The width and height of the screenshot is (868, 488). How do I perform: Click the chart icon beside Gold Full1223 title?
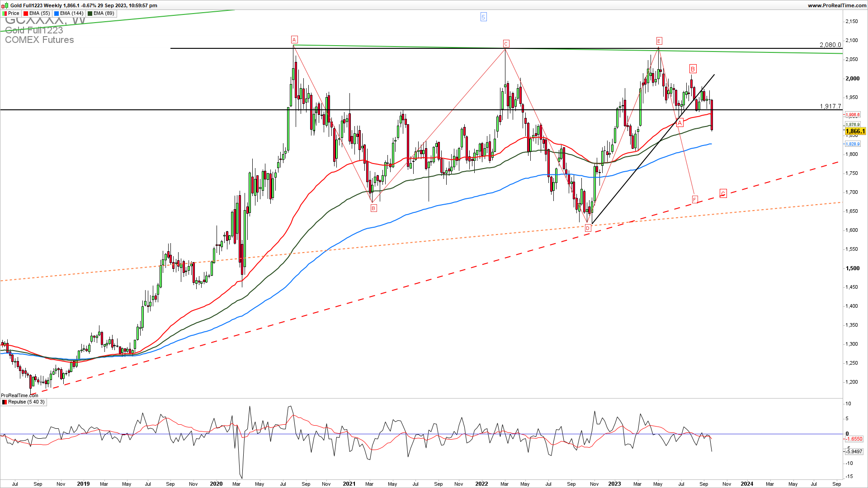[5, 5]
